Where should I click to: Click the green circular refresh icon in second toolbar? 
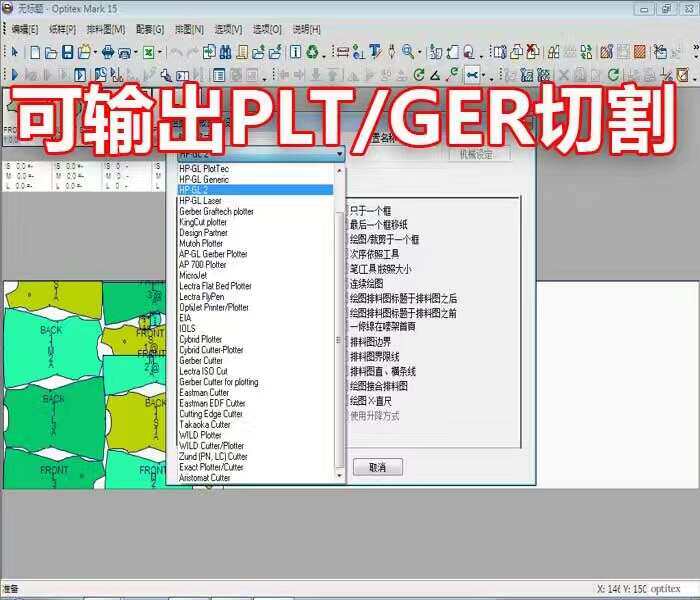418,75
